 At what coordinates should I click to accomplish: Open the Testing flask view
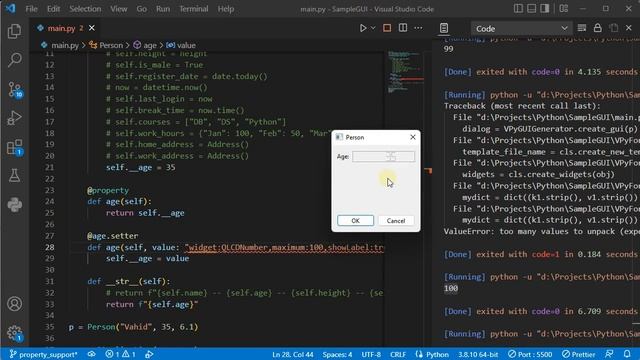click(x=14, y=176)
